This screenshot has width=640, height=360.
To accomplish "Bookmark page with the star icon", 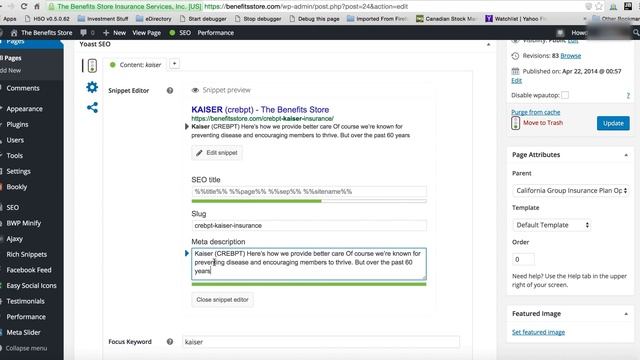I will 599,6.
